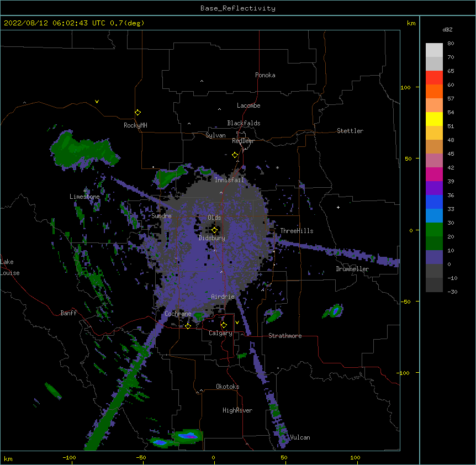Screen dimensions: 476x465
Task: Click the Base_Reflectivity title text
Action: pyautogui.click(x=238, y=8)
